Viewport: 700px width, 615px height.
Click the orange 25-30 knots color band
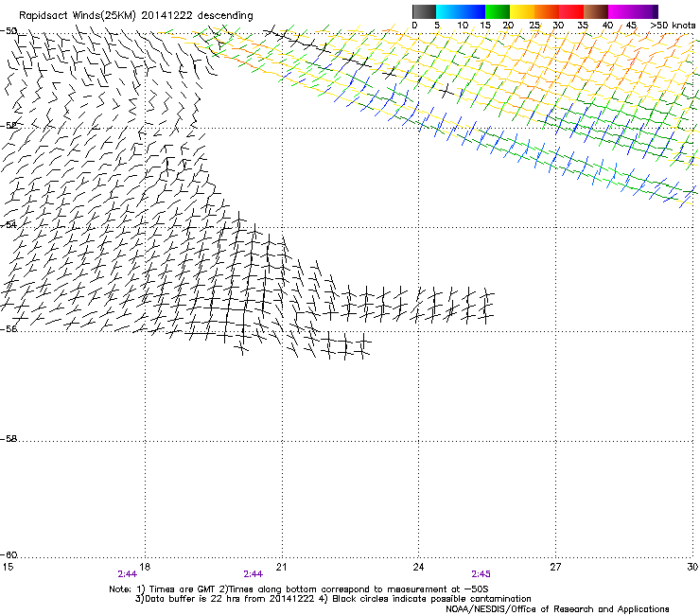tap(547, 11)
